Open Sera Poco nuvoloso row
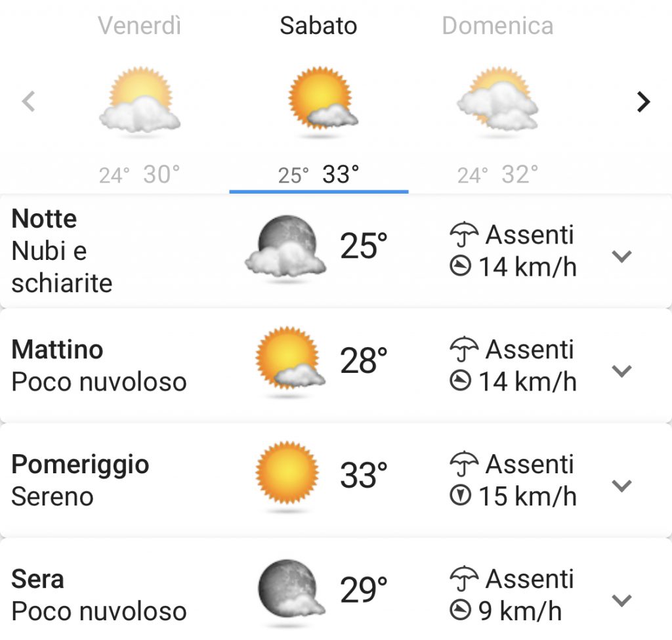Image resolution: width=672 pixels, height=640 pixels. (336, 595)
